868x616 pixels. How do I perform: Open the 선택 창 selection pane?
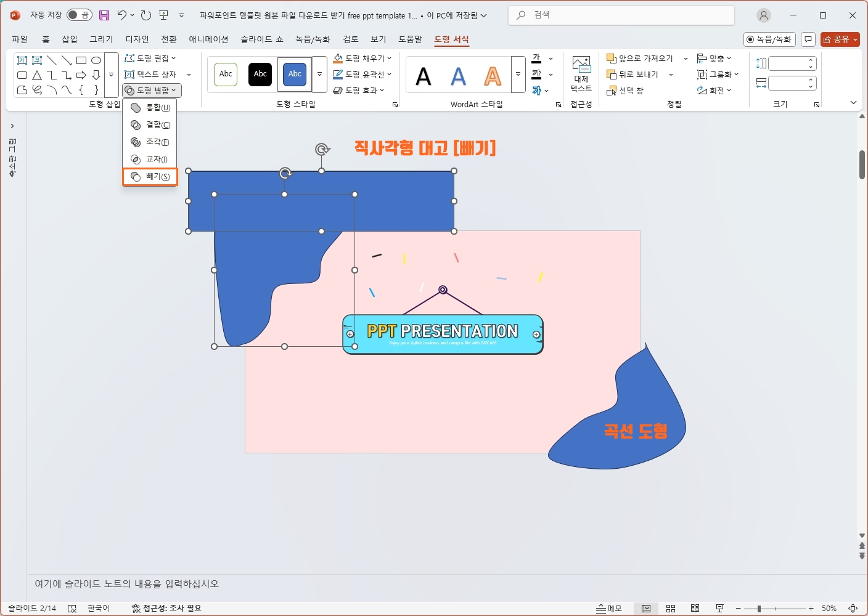[x=625, y=91]
